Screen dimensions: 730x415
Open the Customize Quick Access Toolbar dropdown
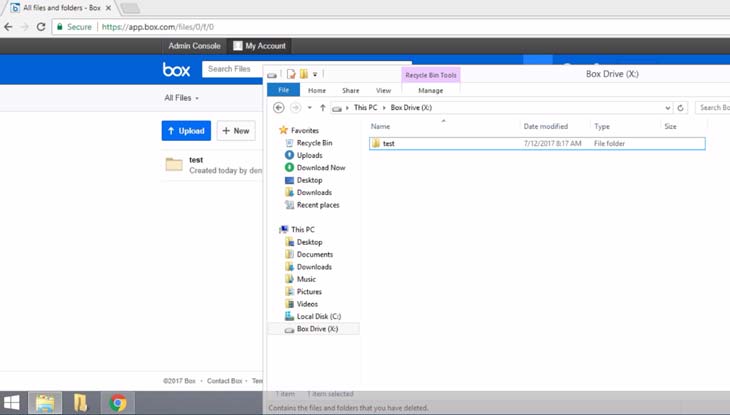pos(315,75)
